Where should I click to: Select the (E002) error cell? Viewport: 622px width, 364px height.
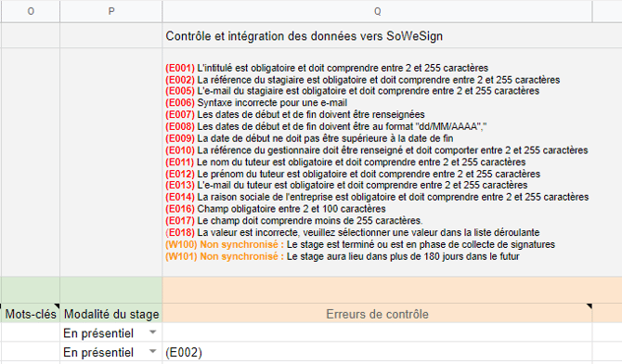pos(377,352)
